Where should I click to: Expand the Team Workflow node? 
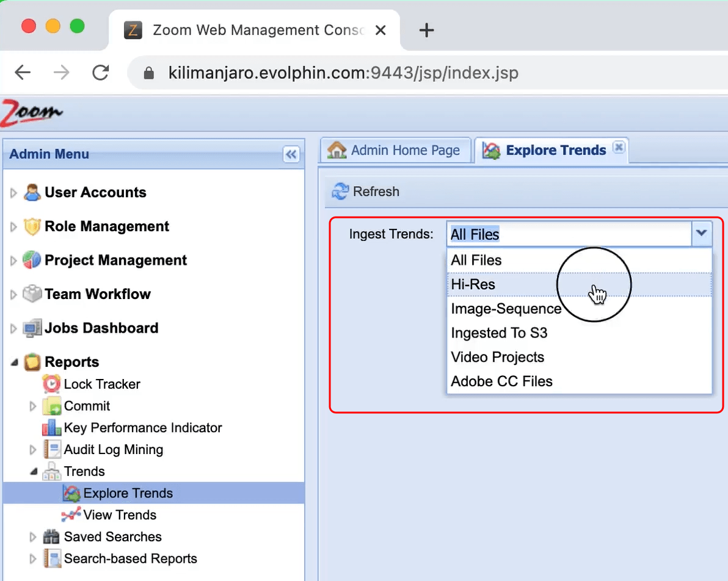coord(13,294)
